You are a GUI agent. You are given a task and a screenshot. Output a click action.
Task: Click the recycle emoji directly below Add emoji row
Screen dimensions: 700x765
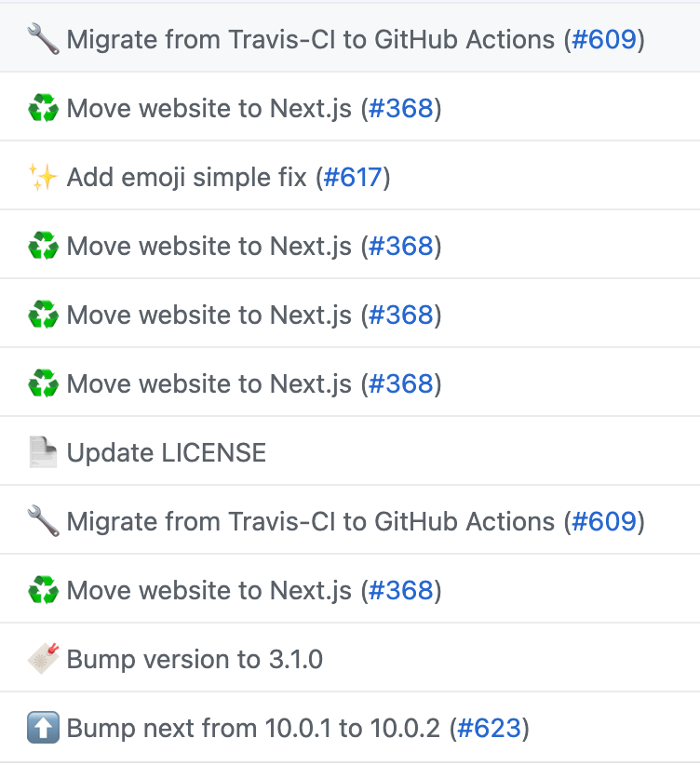pyautogui.click(x=44, y=246)
